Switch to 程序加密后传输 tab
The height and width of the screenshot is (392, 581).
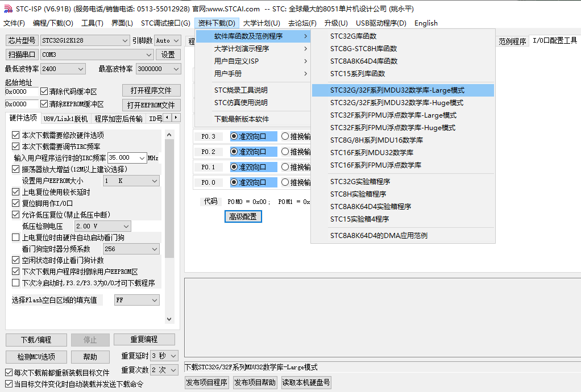(119, 118)
